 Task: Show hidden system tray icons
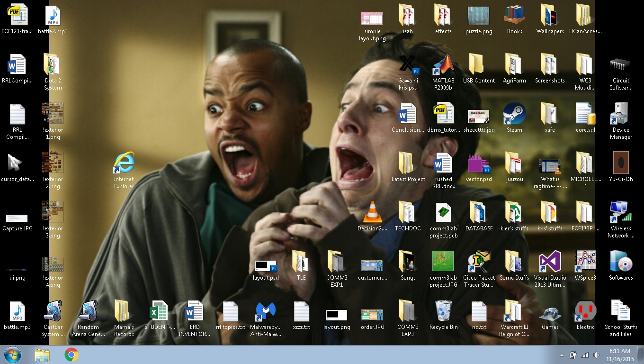[562, 355]
